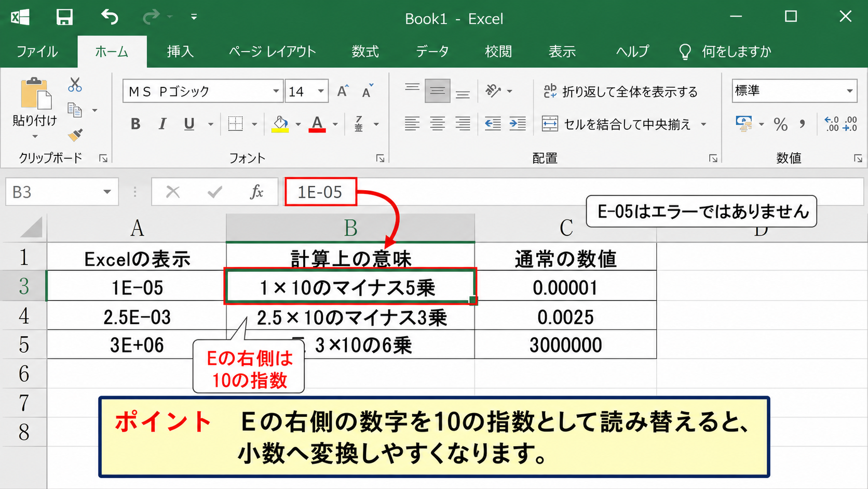The image size is (868, 489).
Task: Undo the last action
Action: 110,17
